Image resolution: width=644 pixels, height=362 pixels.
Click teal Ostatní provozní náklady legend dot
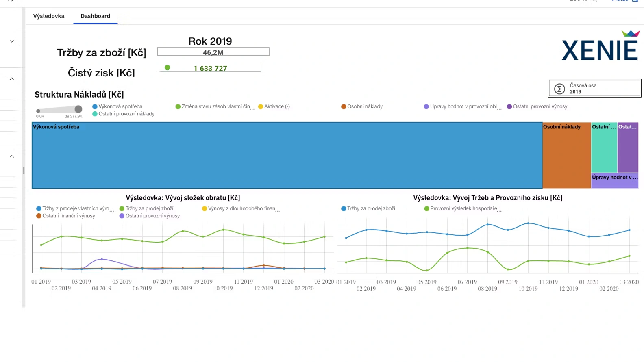click(95, 114)
